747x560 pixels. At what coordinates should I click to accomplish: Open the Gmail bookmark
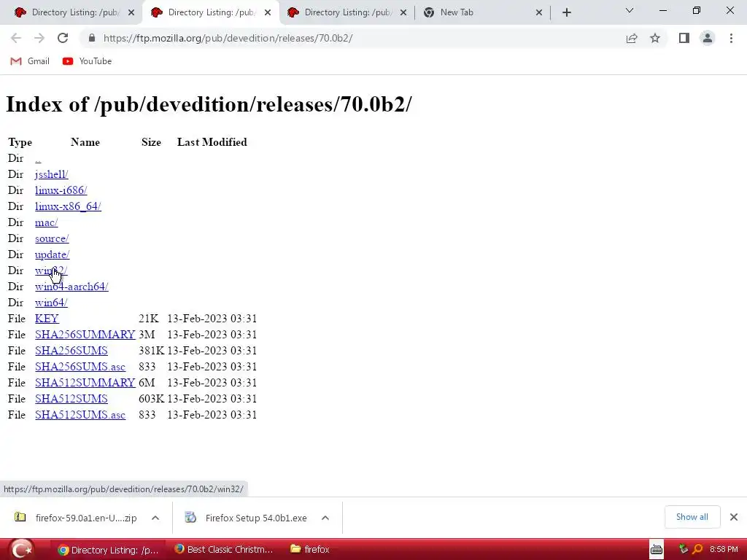[29, 61]
